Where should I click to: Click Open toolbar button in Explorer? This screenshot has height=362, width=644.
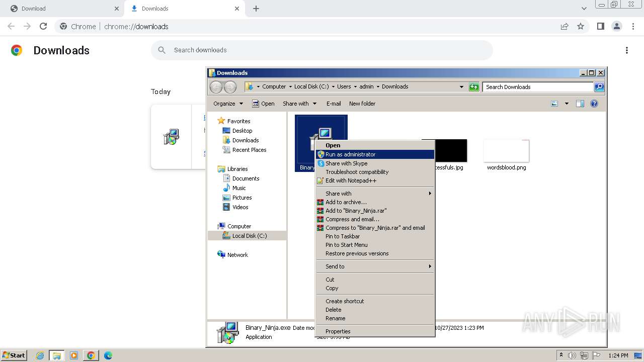pos(263,104)
